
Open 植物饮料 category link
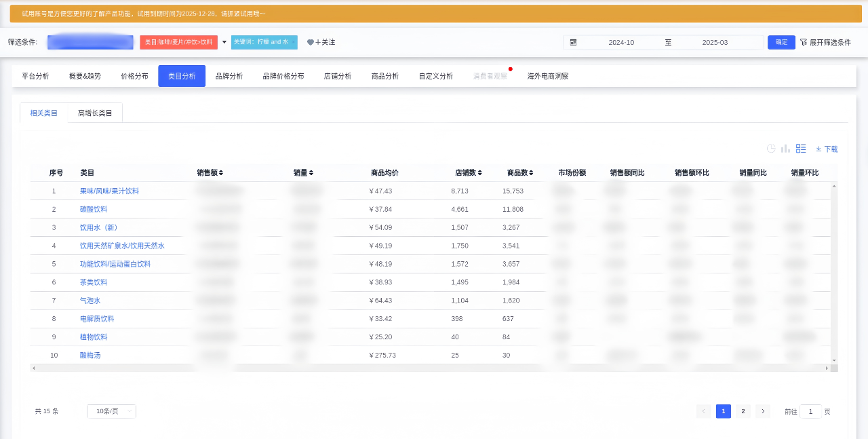click(94, 337)
